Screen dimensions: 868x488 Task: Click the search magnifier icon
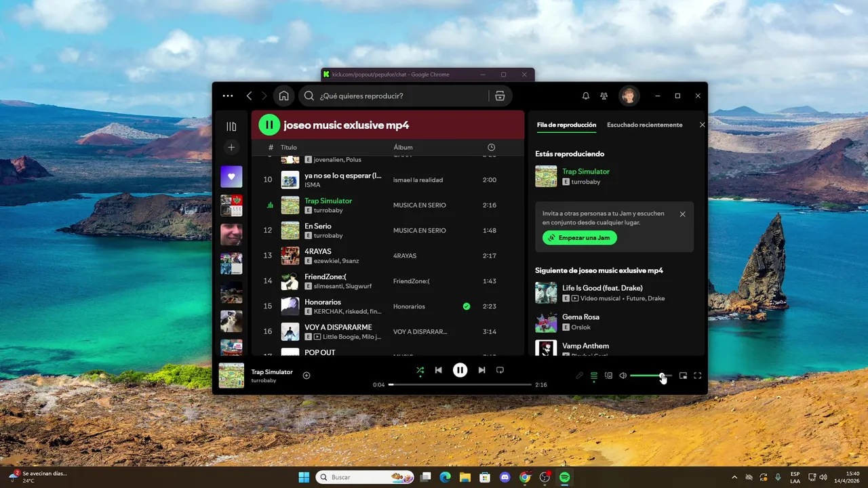pyautogui.click(x=309, y=96)
